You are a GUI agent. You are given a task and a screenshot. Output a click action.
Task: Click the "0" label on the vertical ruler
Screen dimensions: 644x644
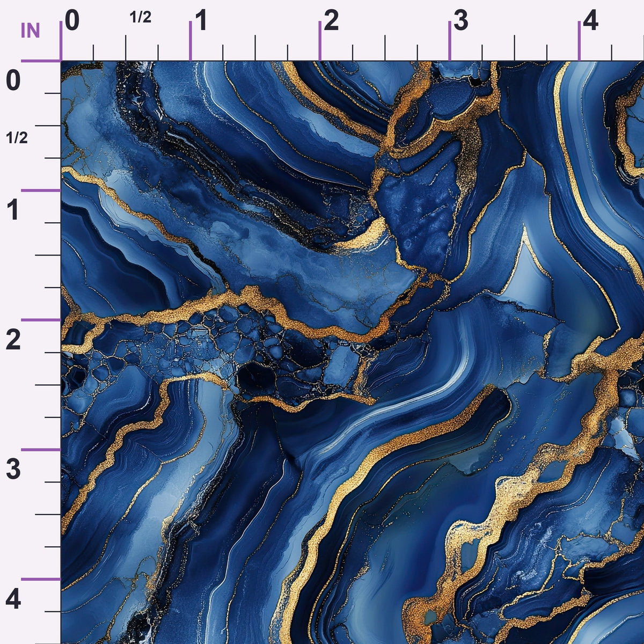tap(13, 81)
